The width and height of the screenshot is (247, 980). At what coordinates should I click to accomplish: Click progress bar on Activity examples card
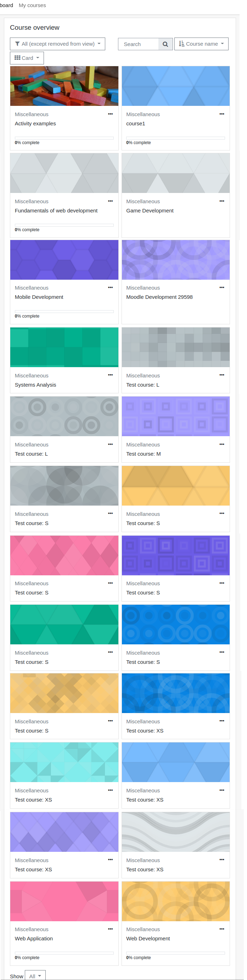pos(64,138)
